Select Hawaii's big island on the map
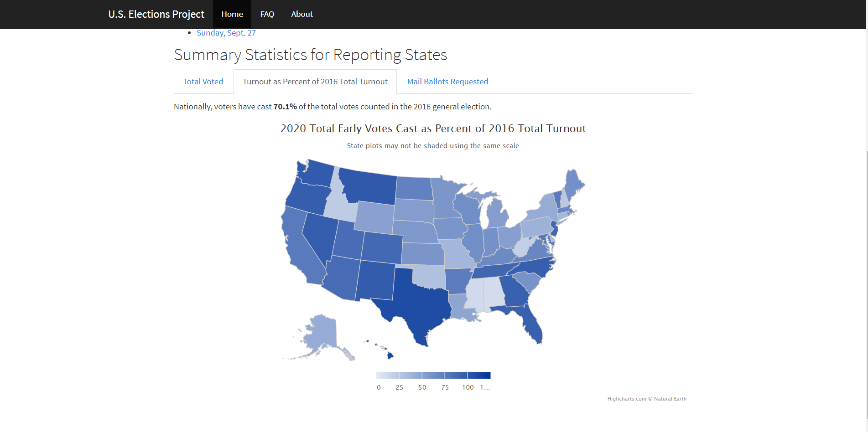The height and width of the screenshot is (432, 868). pyautogui.click(x=390, y=355)
